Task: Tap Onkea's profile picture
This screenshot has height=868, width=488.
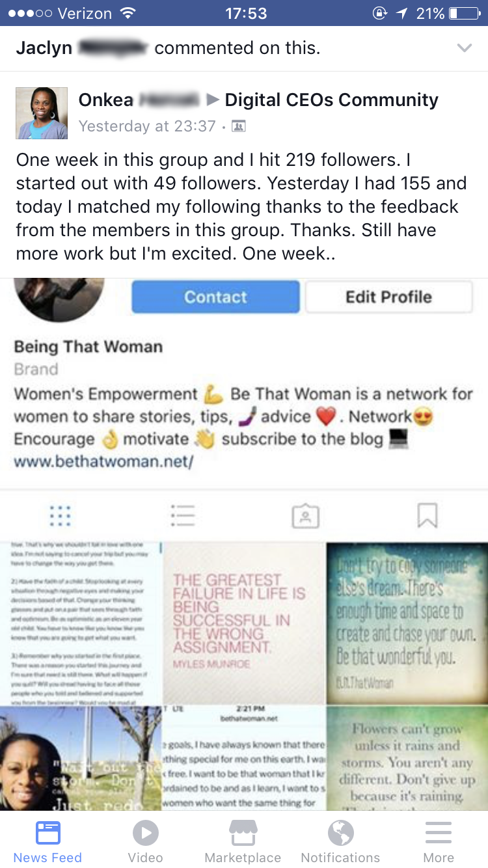Action: [42, 113]
